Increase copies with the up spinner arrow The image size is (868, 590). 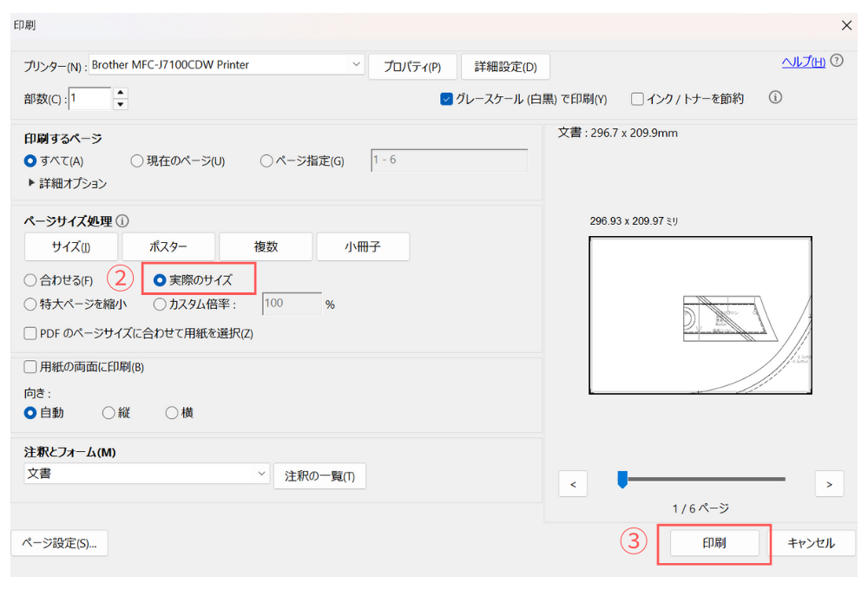click(121, 93)
